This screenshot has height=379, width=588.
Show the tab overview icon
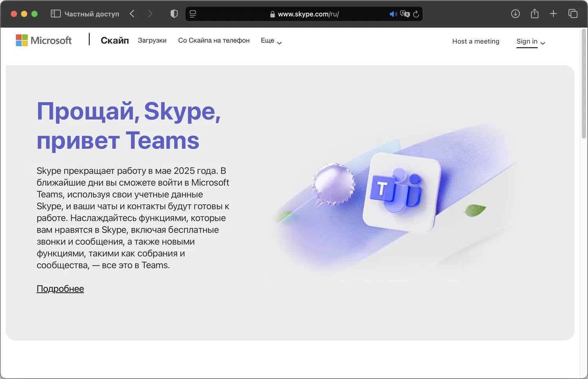573,14
